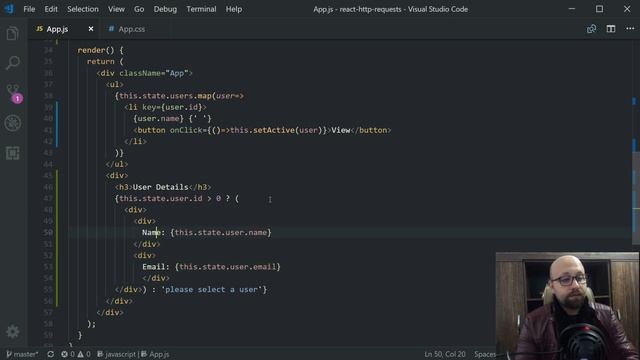Click the VS Code logo in the title bar
This screenshot has height=360, width=640.
click(9, 9)
